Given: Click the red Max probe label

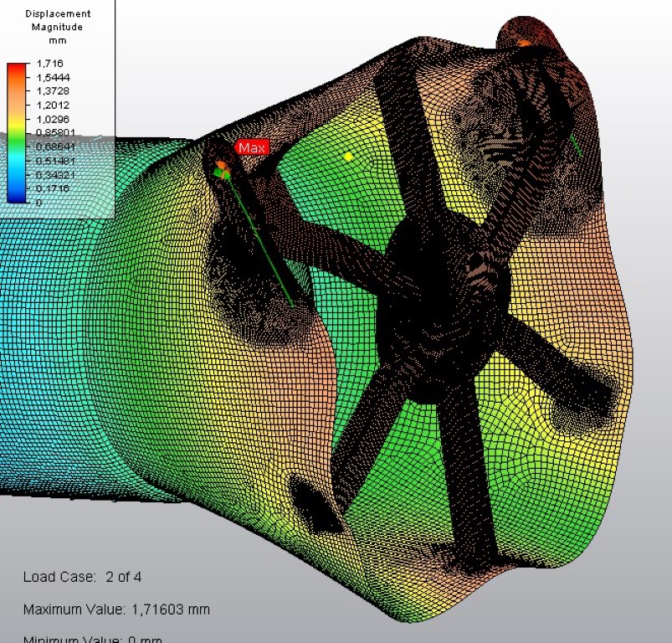Looking at the screenshot, I should click(252, 148).
